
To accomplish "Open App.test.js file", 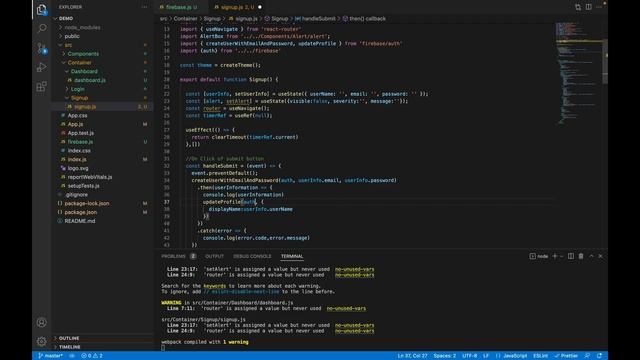I will (80, 133).
